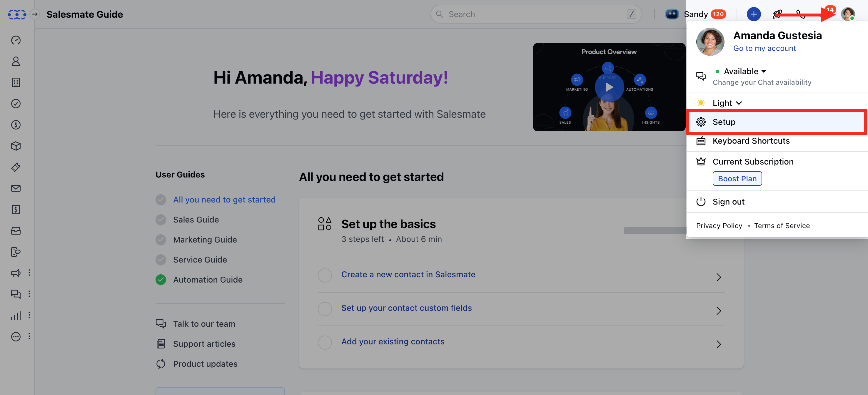Open Reports bar chart icon in sidebar
Screen dimensions: 868x395
(16, 316)
